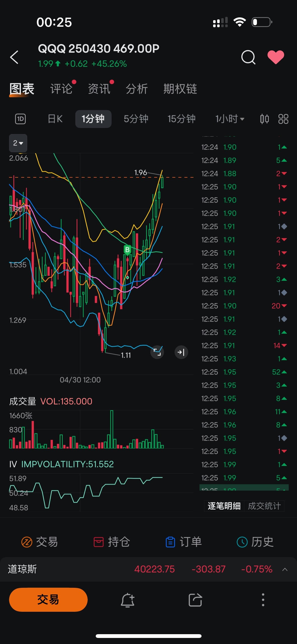Viewport: 297px width, 644px height.
Task: Select the 5分钟 timeframe
Action: [136, 119]
